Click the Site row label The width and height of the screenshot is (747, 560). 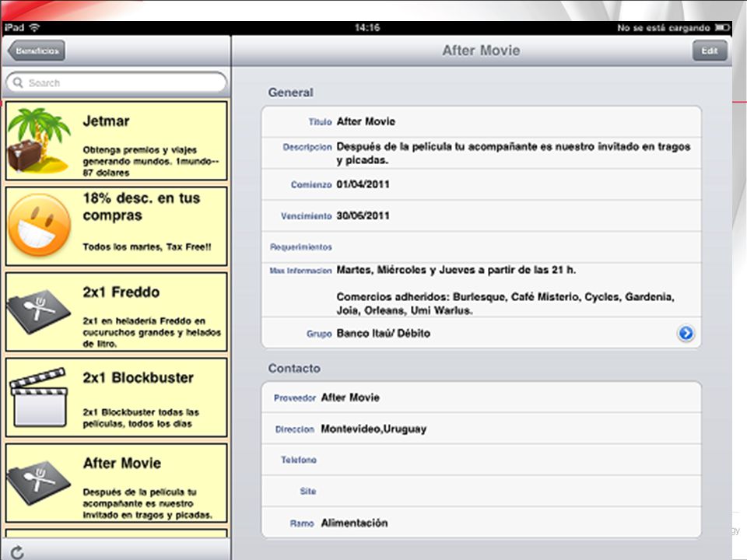(x=308, y=491)
